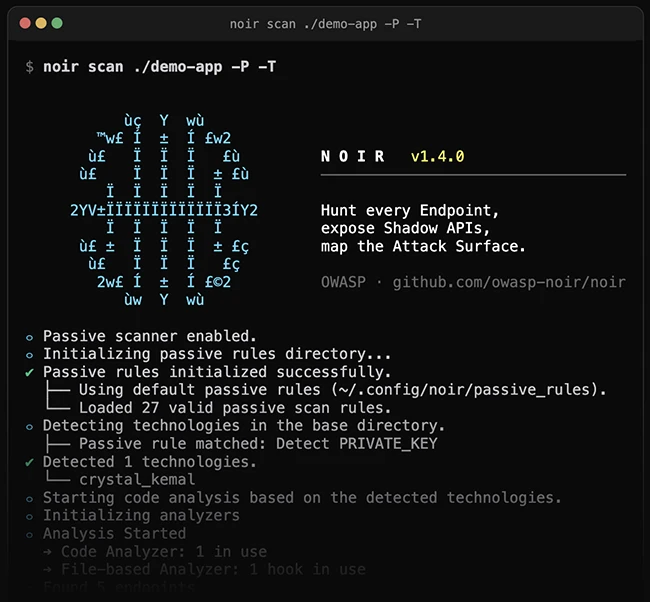The width and height of the screenshot is (650, 602).
Task: Click the line 'Hunt every Endpoint,'
Action: (x=410, y=210)
